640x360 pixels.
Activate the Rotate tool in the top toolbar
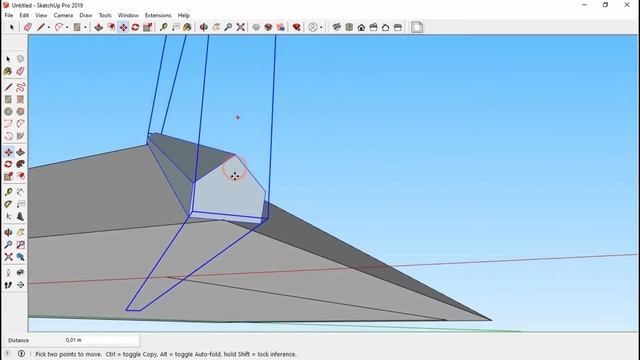click(135, 27)
